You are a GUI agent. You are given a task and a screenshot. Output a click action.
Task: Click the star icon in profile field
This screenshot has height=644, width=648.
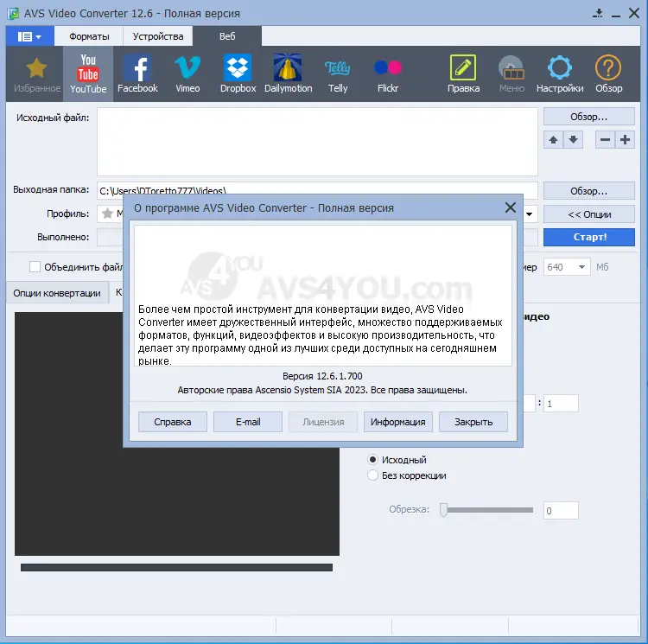pyautogui.click(x=107, y=214)
